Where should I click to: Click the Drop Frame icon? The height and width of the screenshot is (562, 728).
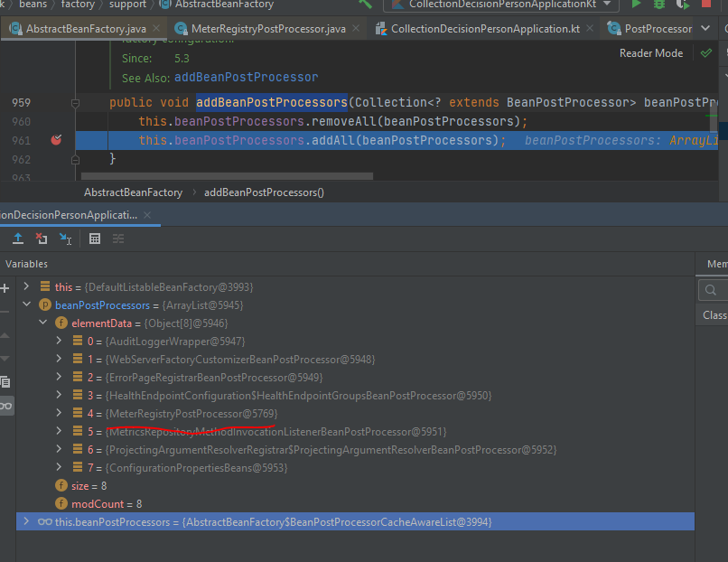tap(42, 239)
